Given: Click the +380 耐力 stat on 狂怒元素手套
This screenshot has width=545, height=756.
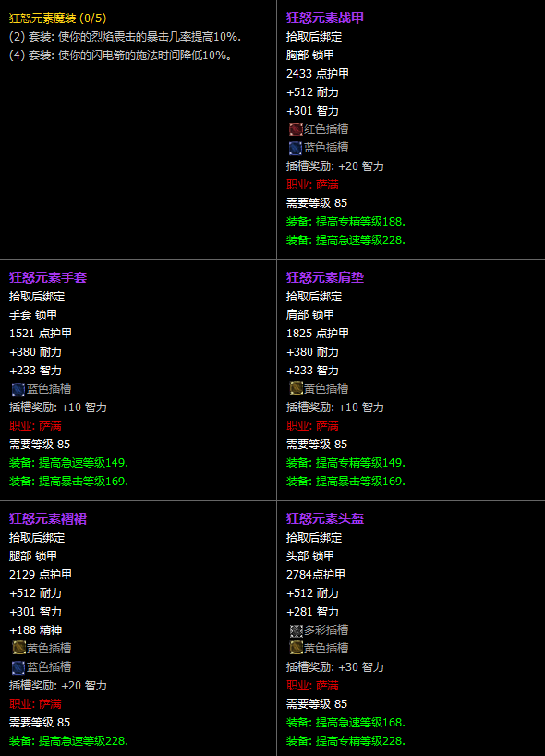Looking at the screenshot, I should pos(36,352).
